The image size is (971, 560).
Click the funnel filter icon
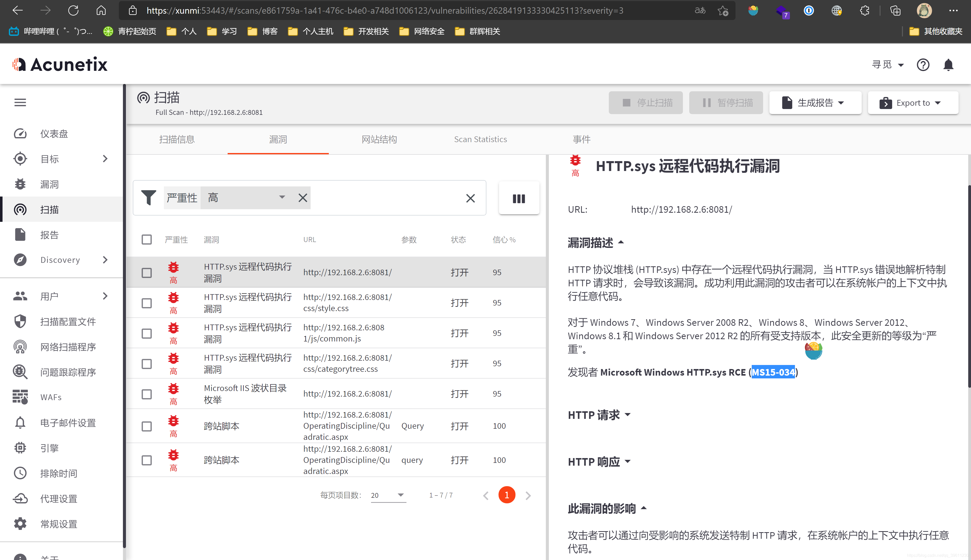(148, 198)
